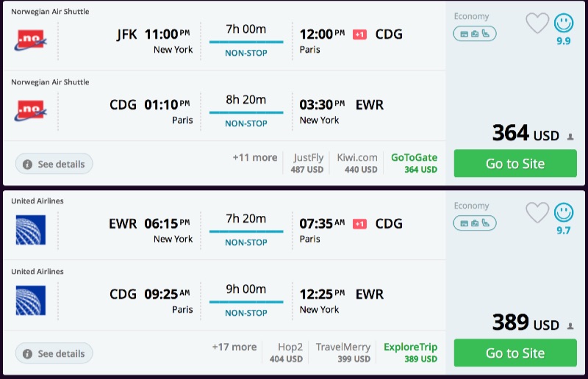Click the Norwegian Air Shuttle outbound logo
The height and width of the screenshot is (379, 588).
(x=30, y=40)
